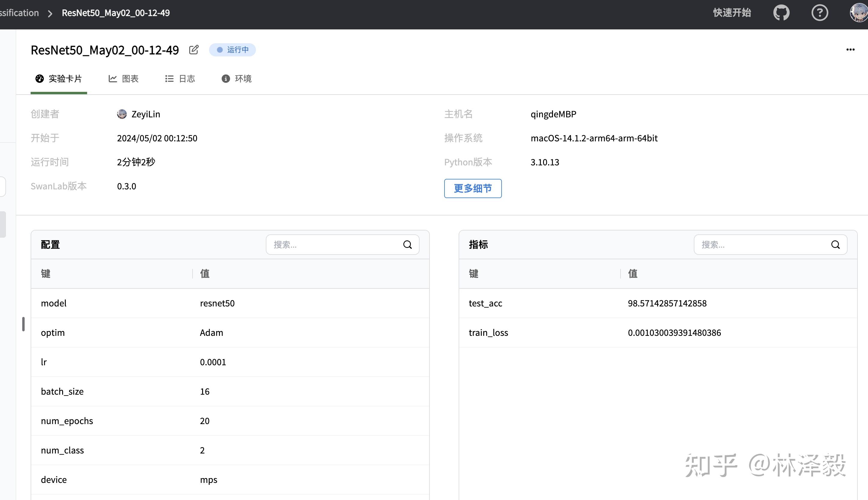
Task: Click the 运行中 status badge
Action: 232,50
